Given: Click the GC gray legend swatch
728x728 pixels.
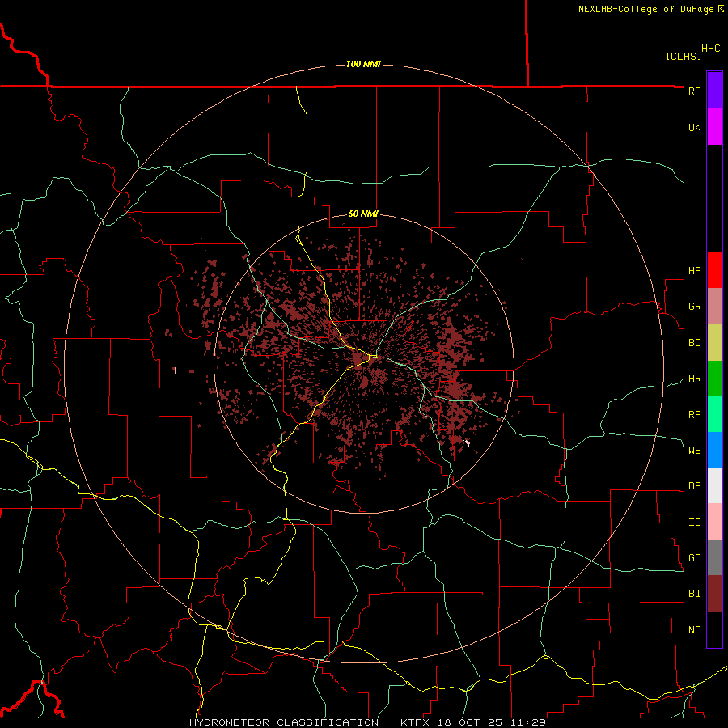Looking at the screenshot, I should 714,557.
